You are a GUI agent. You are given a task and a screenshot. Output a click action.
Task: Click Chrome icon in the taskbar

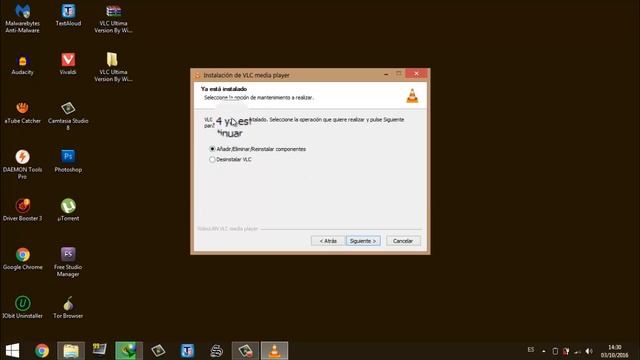click(42, 351)
